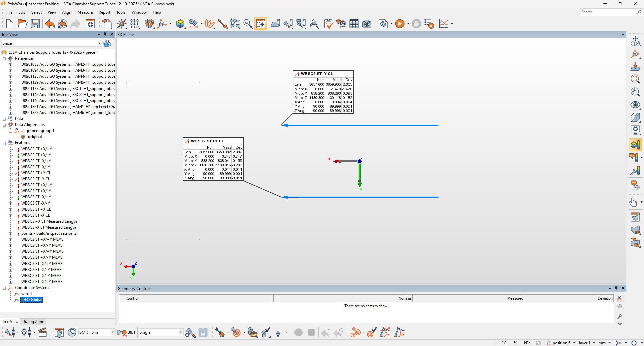Click the binary digits icon in toolbar

pos(135,24)
